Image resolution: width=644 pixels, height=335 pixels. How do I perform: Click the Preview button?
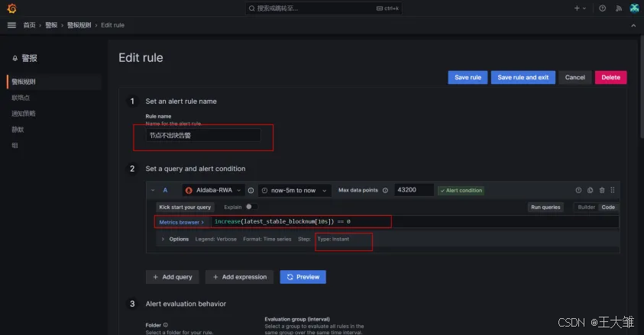pyautogui.click(x=303, y=277)
